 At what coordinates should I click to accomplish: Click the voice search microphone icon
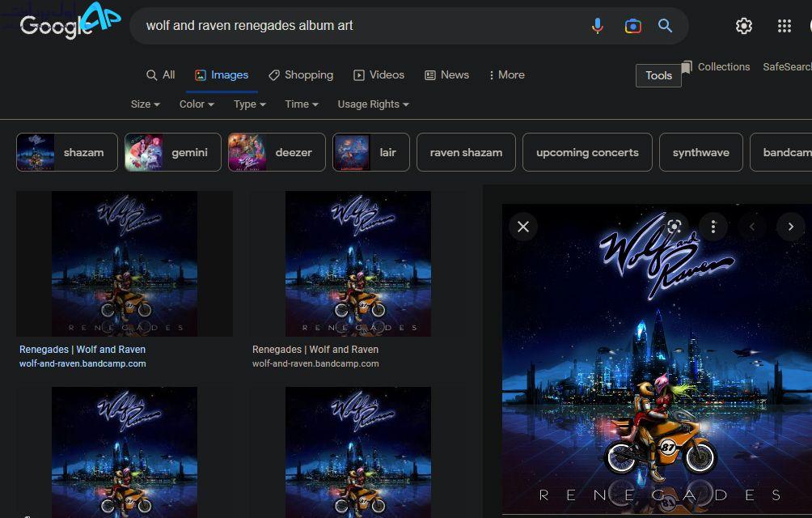(x=597, y=25)
